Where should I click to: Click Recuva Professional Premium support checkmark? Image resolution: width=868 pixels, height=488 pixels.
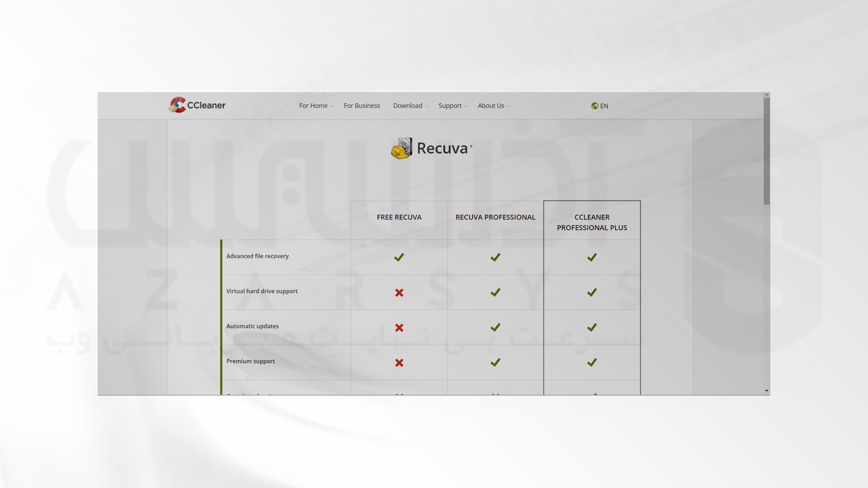495,362
